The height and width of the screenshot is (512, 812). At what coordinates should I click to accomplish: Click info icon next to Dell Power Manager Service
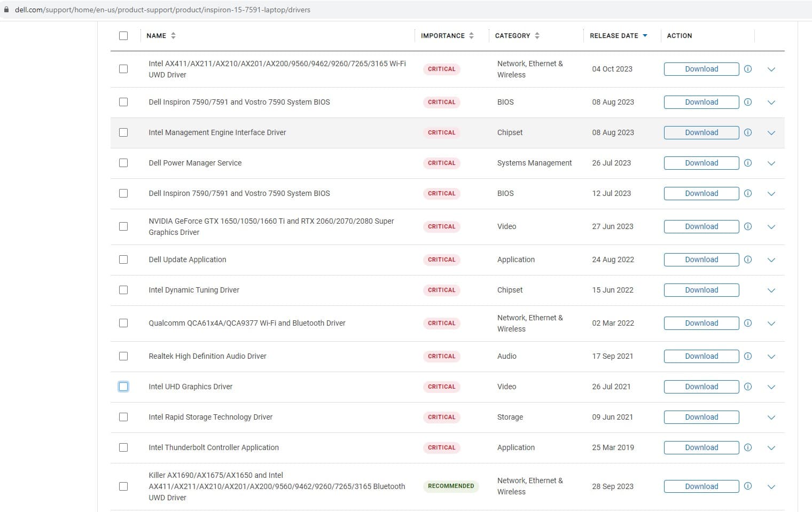[x=748, y=163]
